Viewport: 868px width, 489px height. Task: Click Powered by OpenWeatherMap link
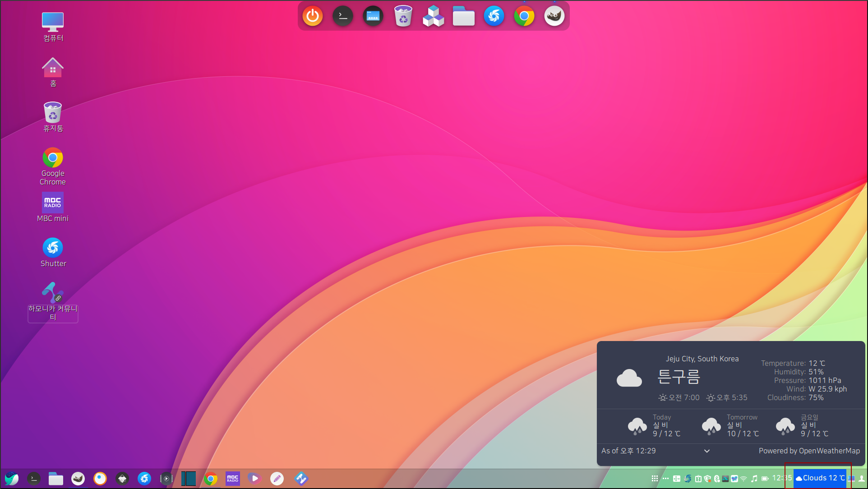click(x=809, y=451)
